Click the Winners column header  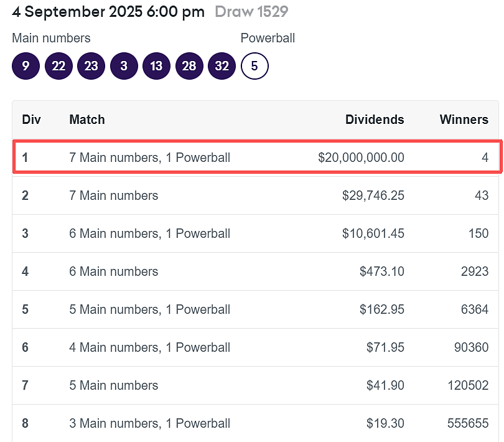[464, 120]
